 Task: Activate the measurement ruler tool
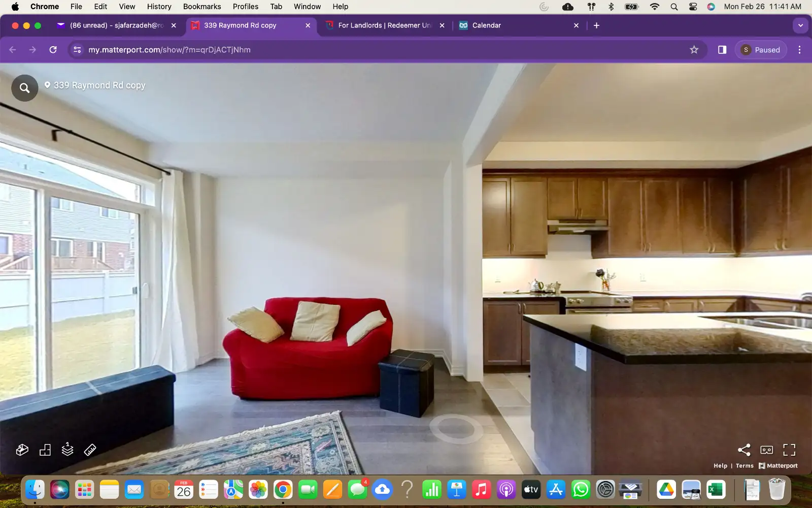tap(90, 450)
